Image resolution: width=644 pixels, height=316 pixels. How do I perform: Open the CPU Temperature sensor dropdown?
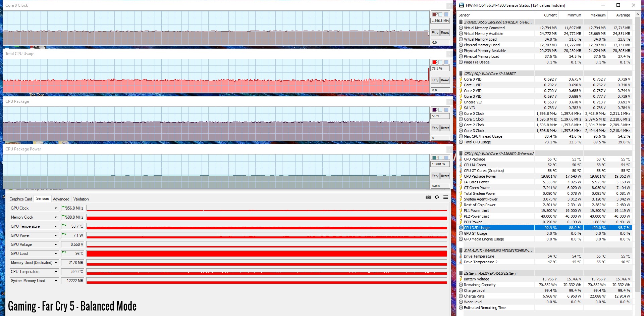[56, 272]
